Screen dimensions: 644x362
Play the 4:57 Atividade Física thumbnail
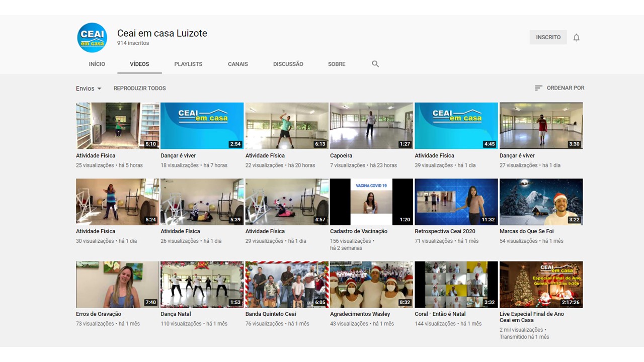pos(287,202)
